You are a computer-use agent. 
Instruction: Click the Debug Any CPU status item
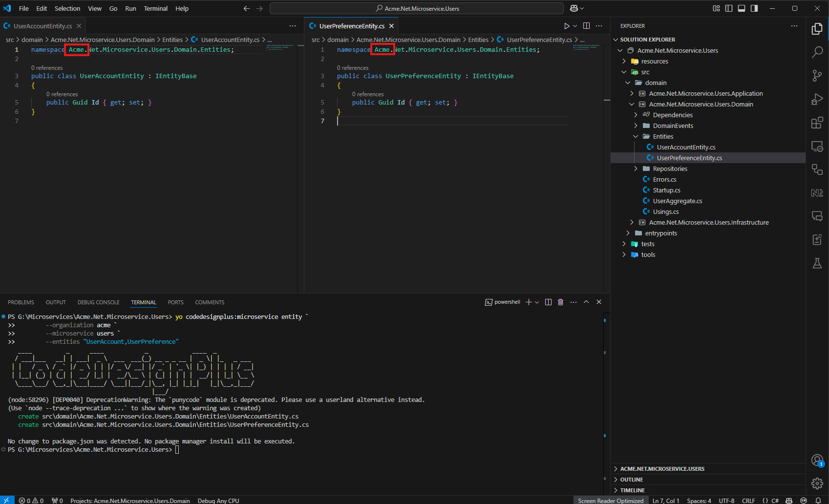pyautogui.click(x=218, y=500)
